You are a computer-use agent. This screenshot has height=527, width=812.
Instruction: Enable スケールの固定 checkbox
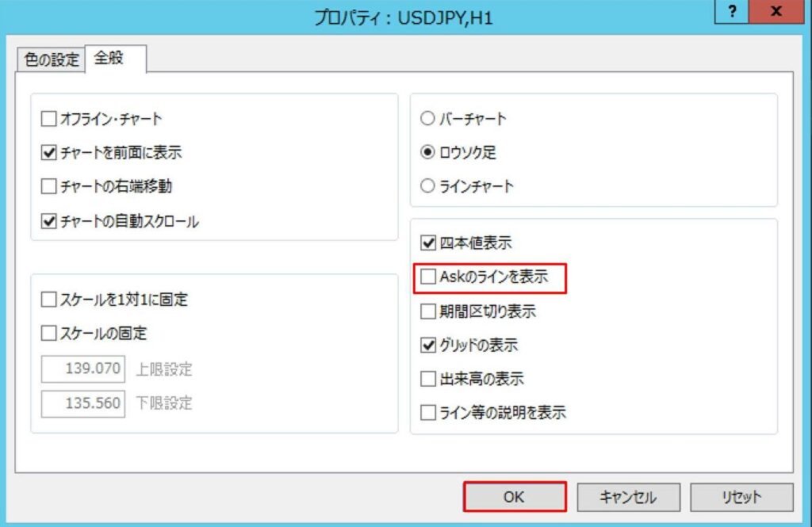[49, 334]
